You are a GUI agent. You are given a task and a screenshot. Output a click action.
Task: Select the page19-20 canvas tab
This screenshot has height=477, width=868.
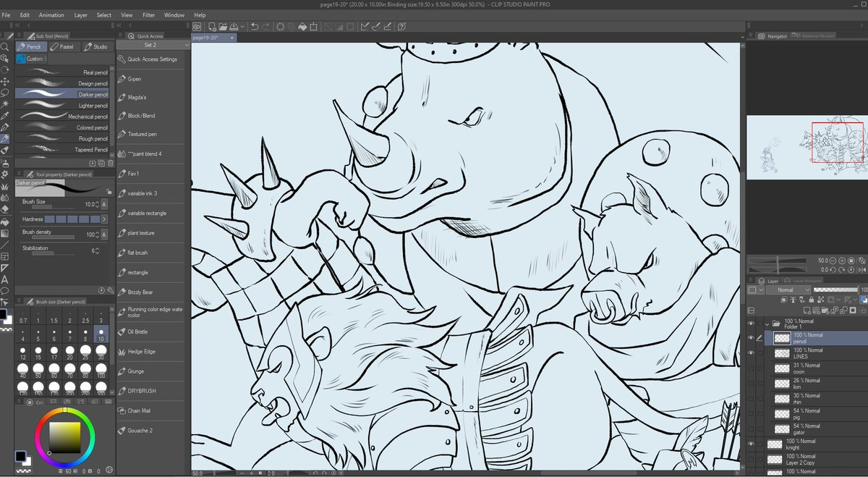pos(214,36)
